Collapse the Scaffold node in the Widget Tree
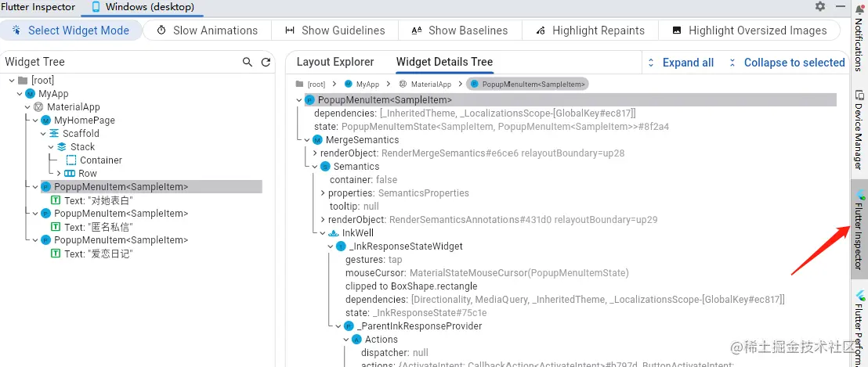The width and height of the screenshot is (868, 367). coord(43,134)
